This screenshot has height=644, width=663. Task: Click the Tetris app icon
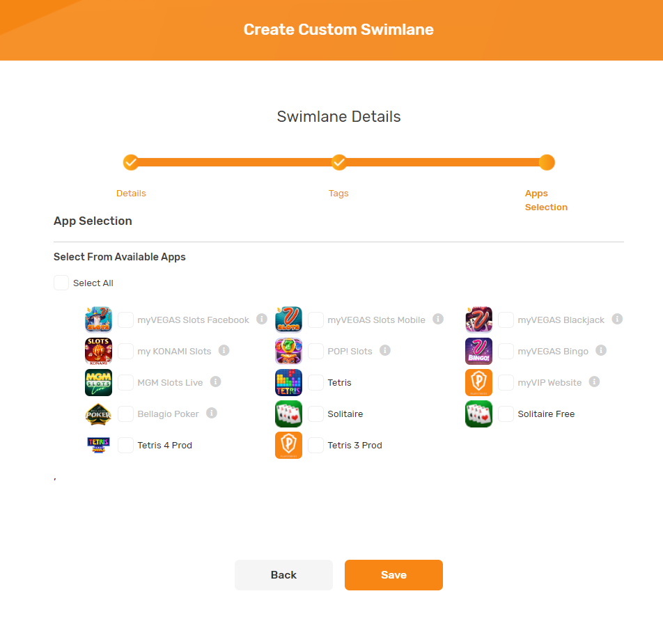[x=288, y=382]
